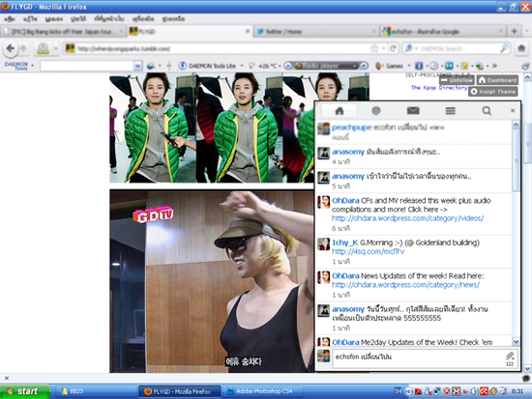Open the Radio player station dropdown
Image resolution: width=532 pixels, height=399 pixels.
click(355, 66)
